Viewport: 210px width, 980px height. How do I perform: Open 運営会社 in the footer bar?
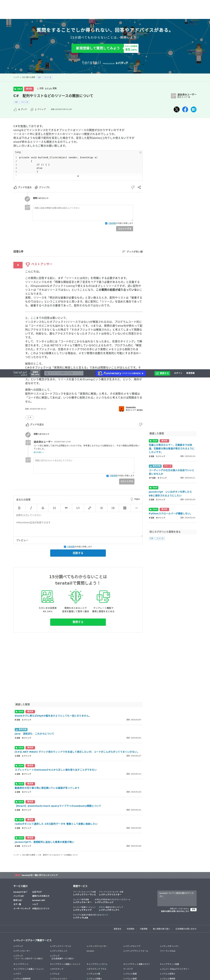coord(117,929)
